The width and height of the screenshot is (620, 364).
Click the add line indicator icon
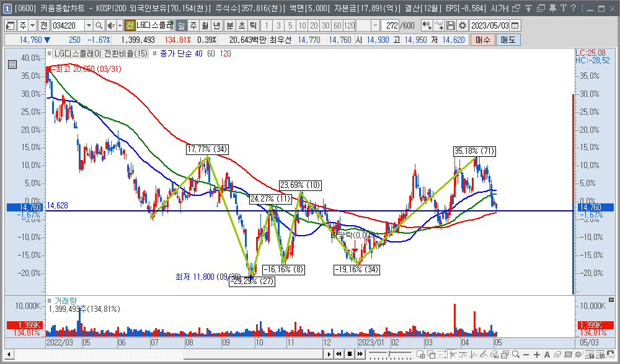click(439, 25)
